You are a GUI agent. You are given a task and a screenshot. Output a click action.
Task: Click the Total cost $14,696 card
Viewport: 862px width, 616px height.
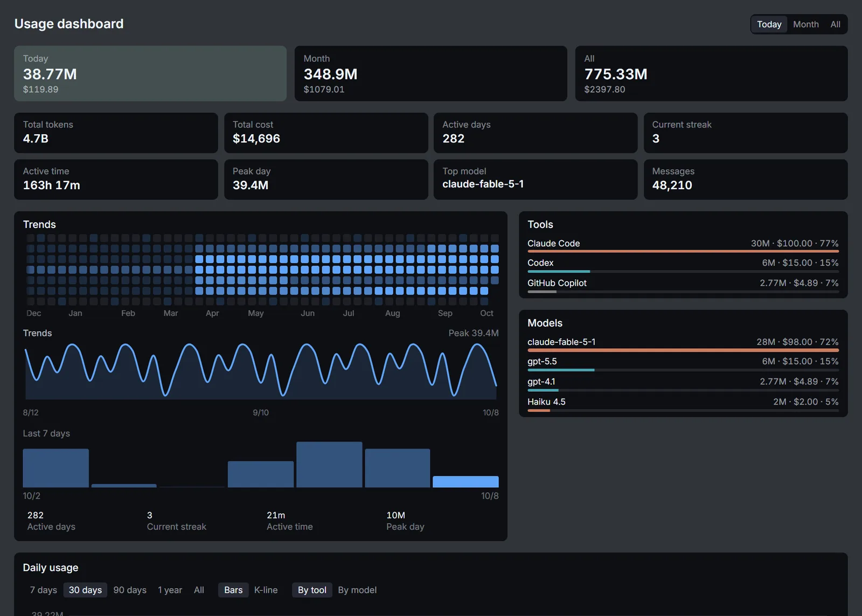[326, 133]
